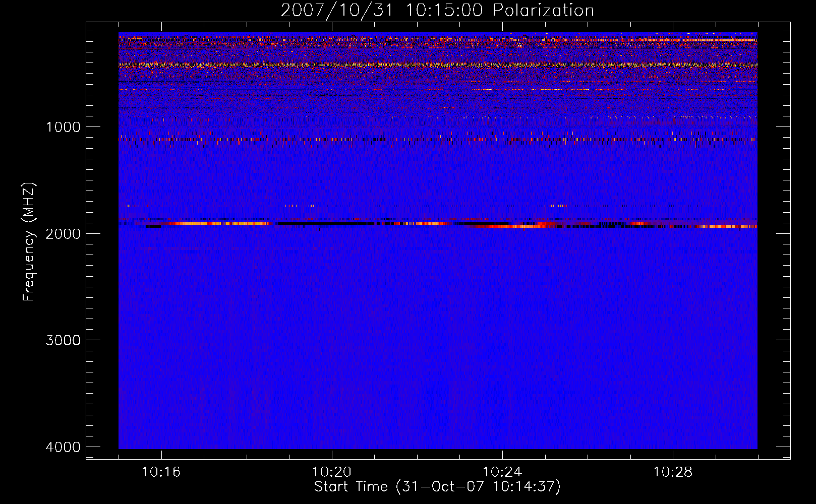Click the 10:16 time tick label
This screenshot has height=504, width=816.
tap(161, 472)
